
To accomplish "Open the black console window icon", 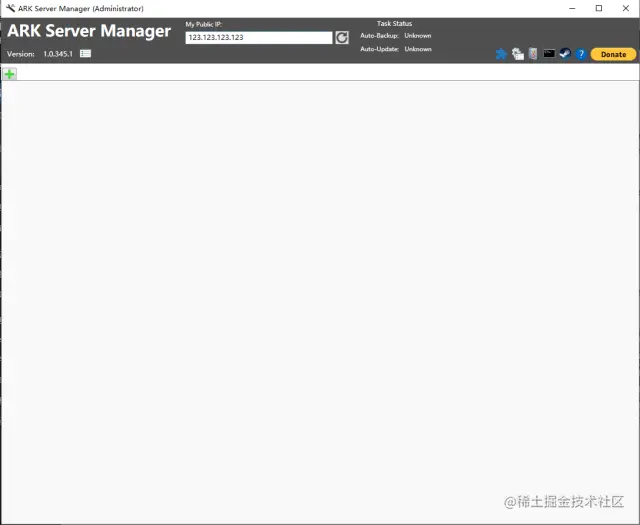I will click(x=549, y=53).
